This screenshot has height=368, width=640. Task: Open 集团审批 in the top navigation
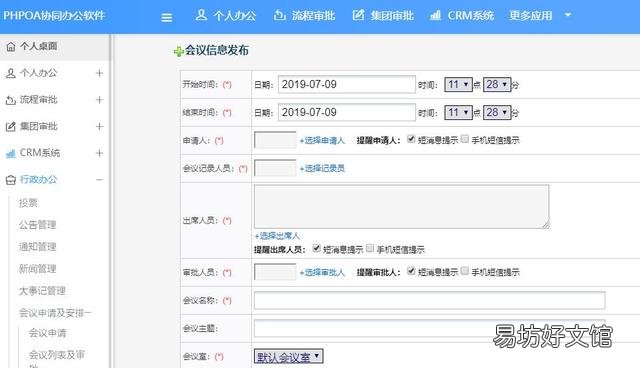click(x=392, y=16)
